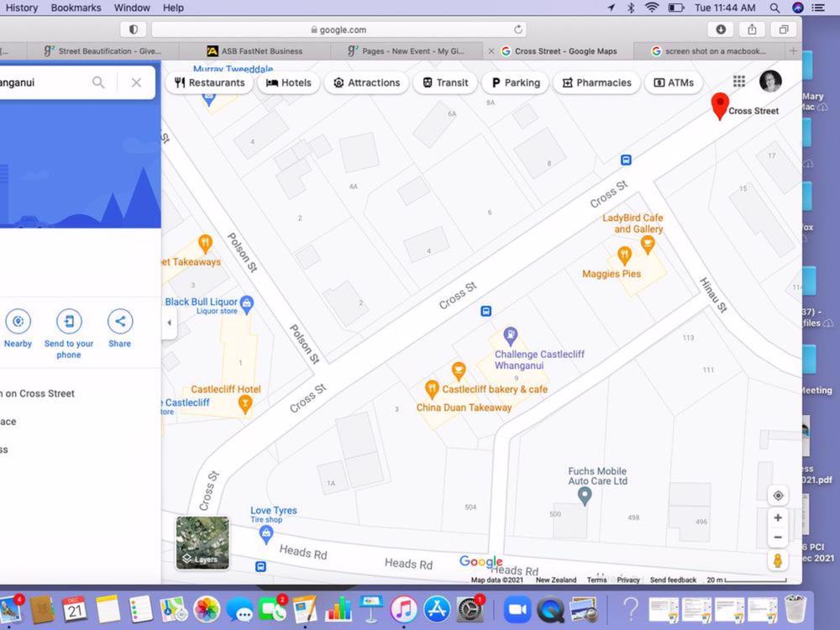Open the Bookmarks menu in menu bar

coord(76,8)
